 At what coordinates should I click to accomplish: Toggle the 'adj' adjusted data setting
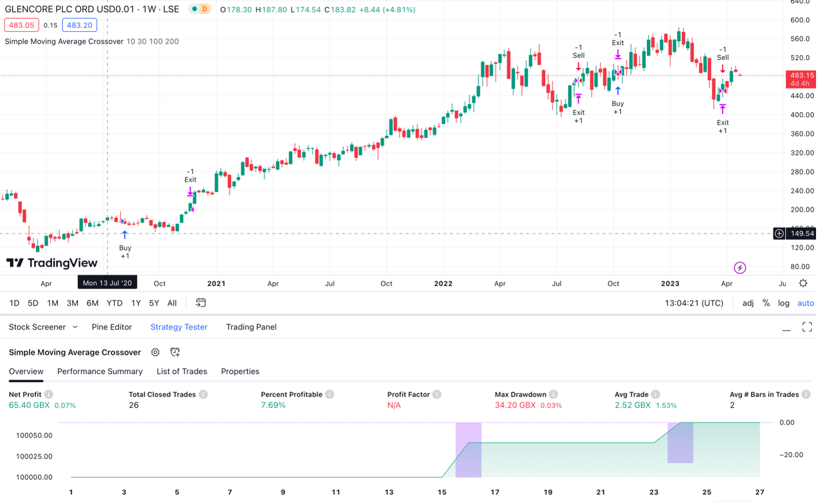coord(747,303)
